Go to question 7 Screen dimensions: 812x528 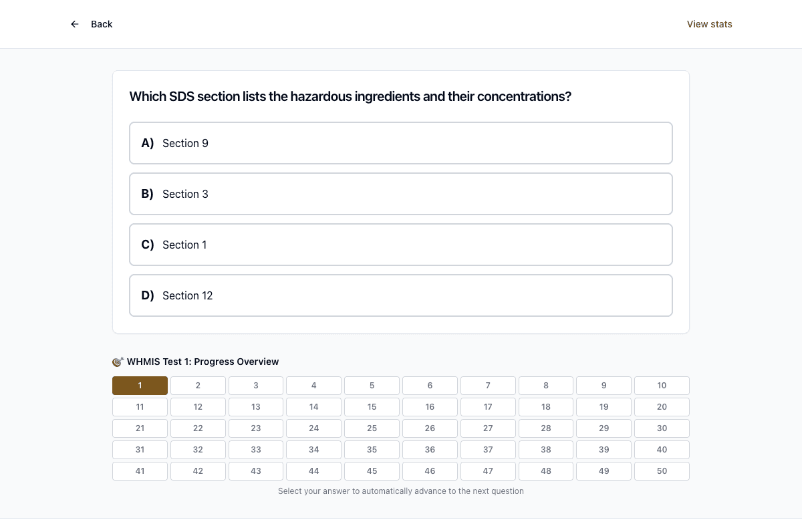click(x=488, y=386)
